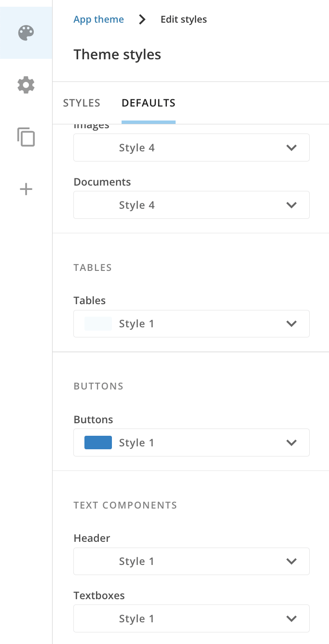Open the theme palette icon in sidebar
Image resolution: width=329 pixels, height=644 pixels.
26,33
